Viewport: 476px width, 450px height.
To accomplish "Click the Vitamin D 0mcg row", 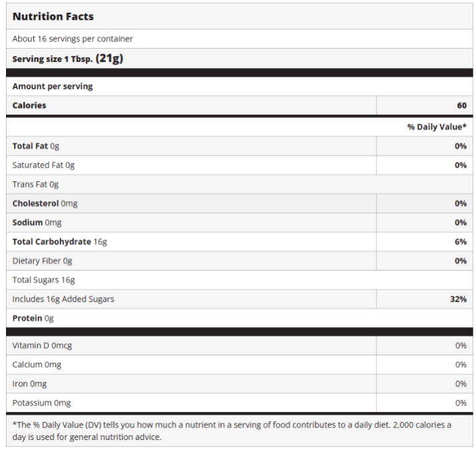I will tap(42, 345).
